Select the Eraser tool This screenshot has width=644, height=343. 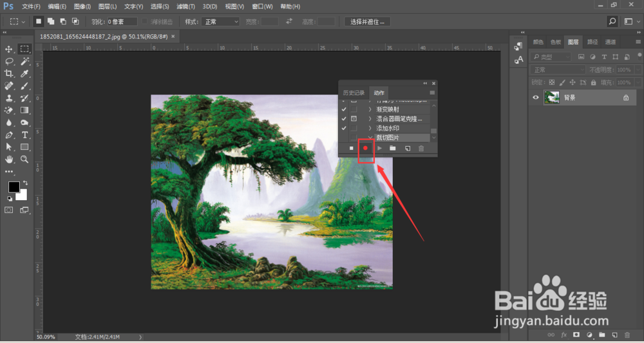(8, 111)
